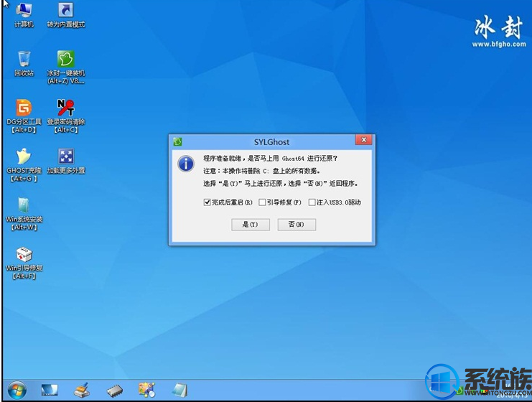Image resolution: width=532 pixels, height=402 pixels.
Task: Open the 转为内置模式 shortcut icon
Action: pos(66,14)
